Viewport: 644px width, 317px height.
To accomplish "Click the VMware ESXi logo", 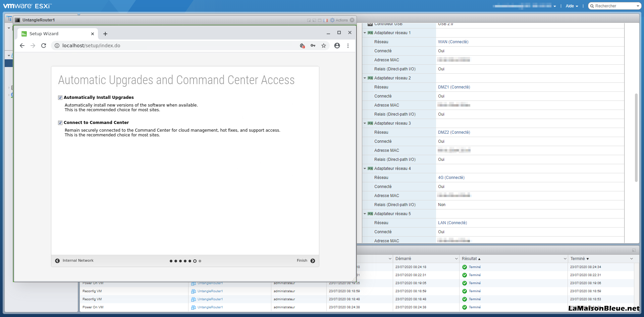I will (27, 6).
